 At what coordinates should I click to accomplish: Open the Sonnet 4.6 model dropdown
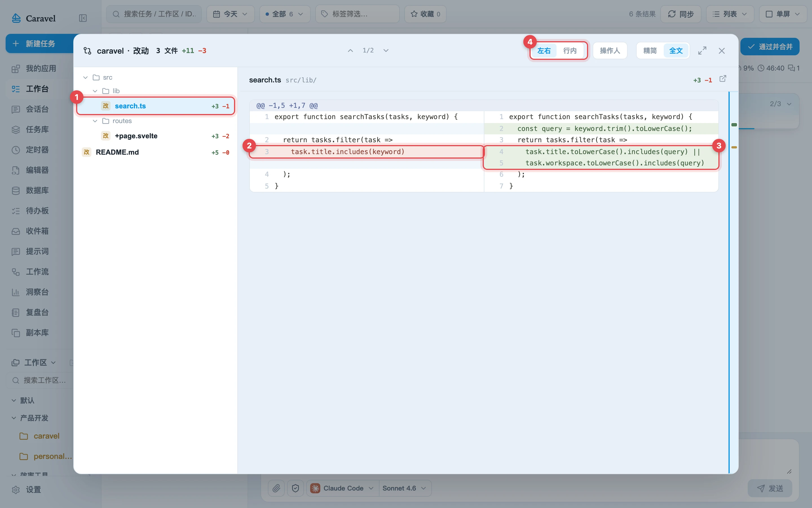[x=404, y=488]
